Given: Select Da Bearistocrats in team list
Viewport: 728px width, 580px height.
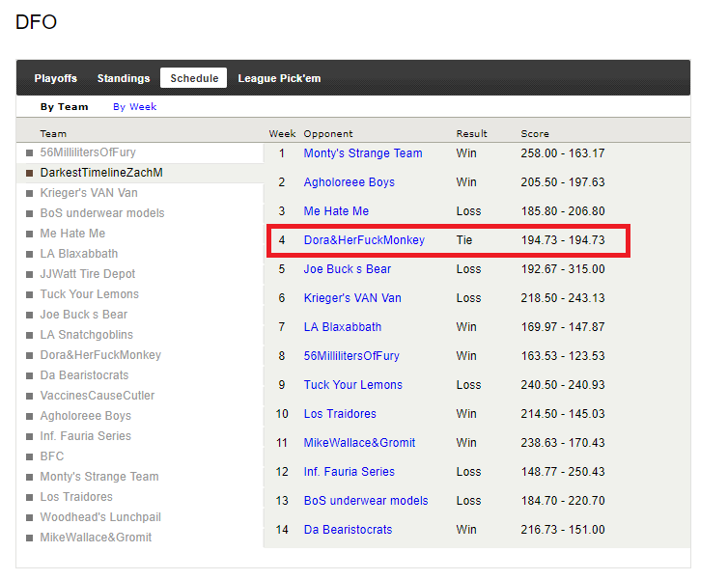Looking at the screenshot, I should point(84,374).
